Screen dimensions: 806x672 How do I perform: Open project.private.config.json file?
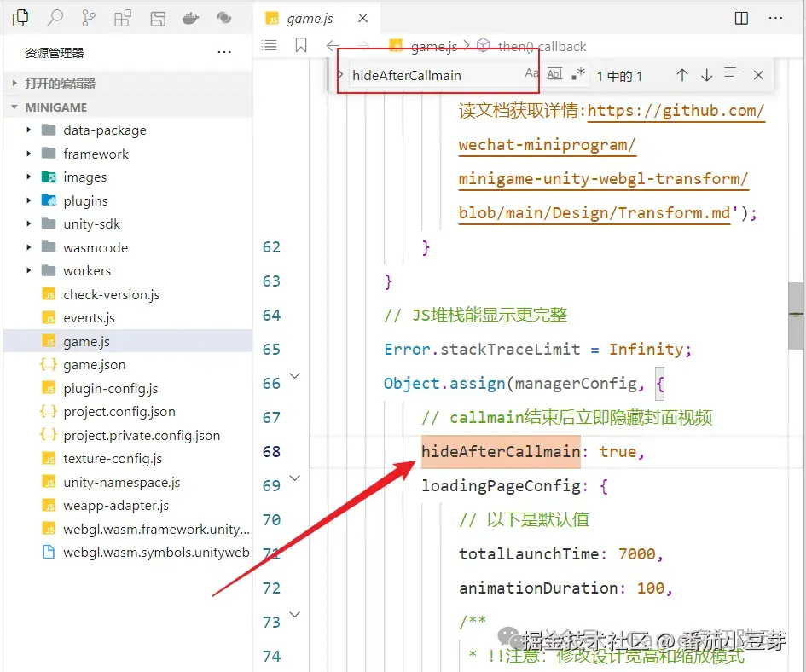tap(142, 435)
